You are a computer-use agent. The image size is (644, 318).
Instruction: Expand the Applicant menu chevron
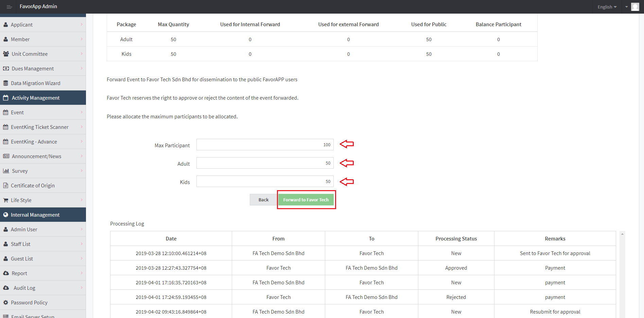82,24
